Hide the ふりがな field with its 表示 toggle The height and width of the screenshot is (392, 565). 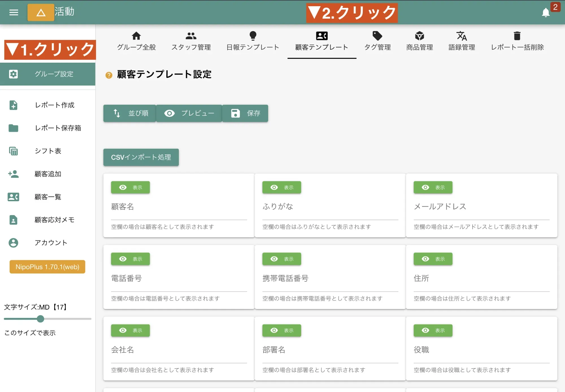point(282,187)
